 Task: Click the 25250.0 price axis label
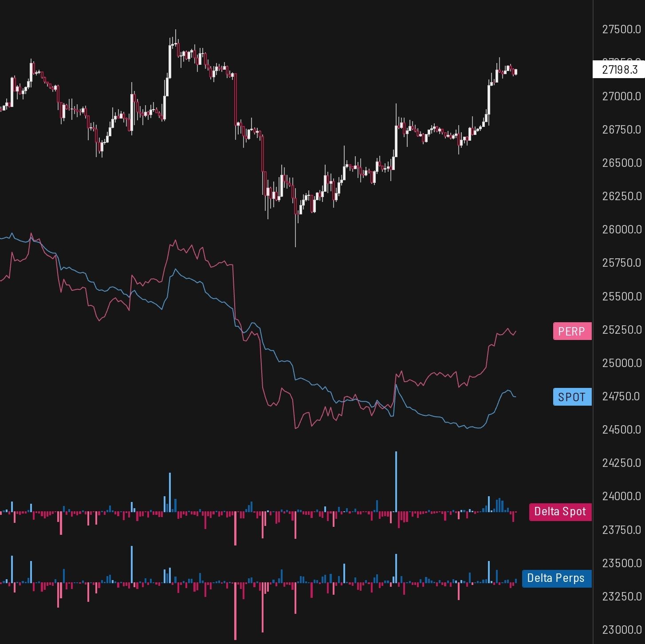(621, 330)
